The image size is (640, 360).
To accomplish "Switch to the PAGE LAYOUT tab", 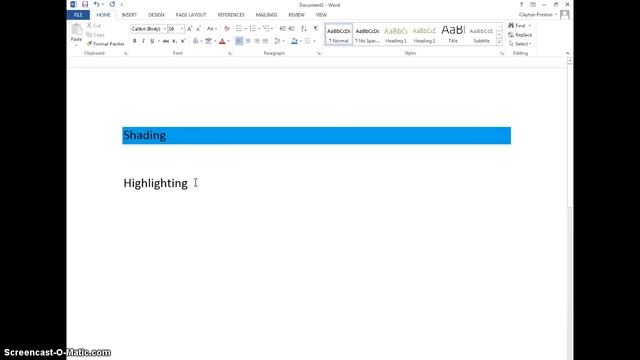I will point(191,15).
